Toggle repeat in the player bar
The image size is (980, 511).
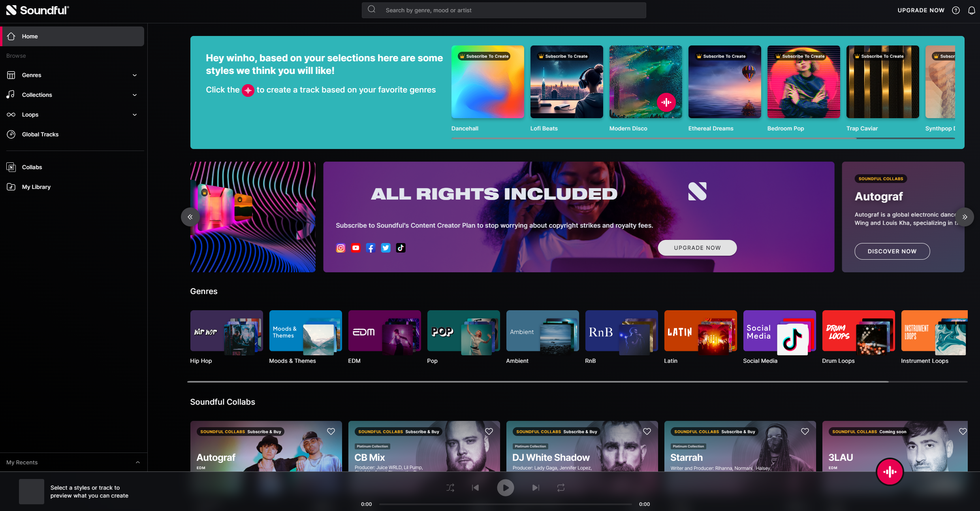pos(561,488)
